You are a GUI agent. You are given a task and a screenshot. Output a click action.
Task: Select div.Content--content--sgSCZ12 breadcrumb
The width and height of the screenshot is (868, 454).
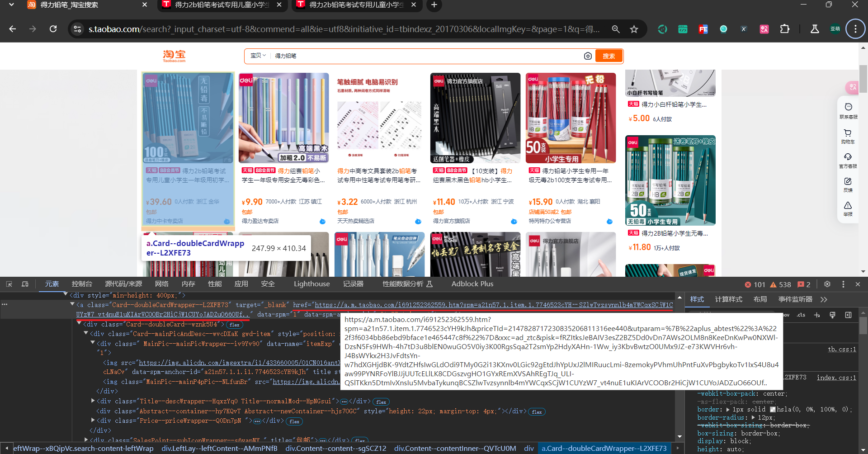pos(336,448)
